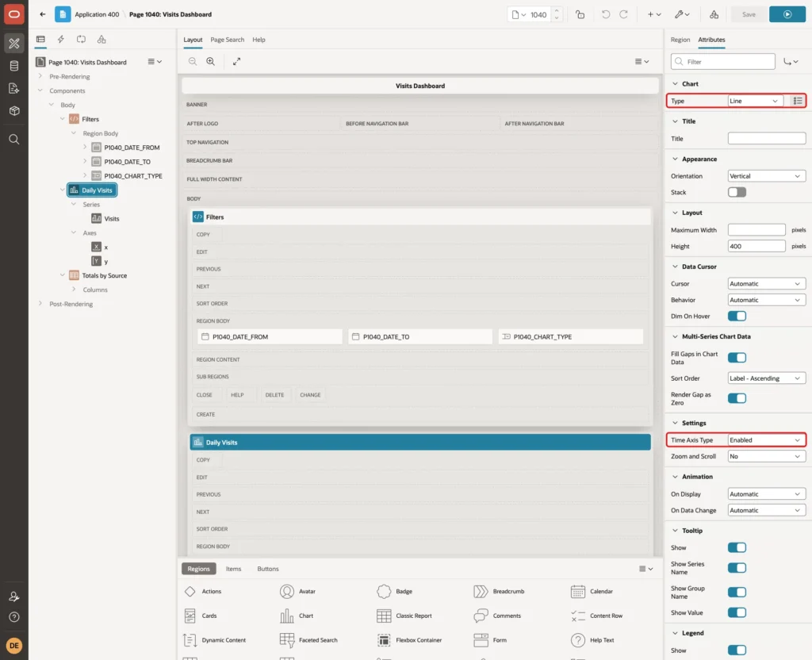812x660 pixels.
Task: Click the Height input field
Action: pos(756,246)
